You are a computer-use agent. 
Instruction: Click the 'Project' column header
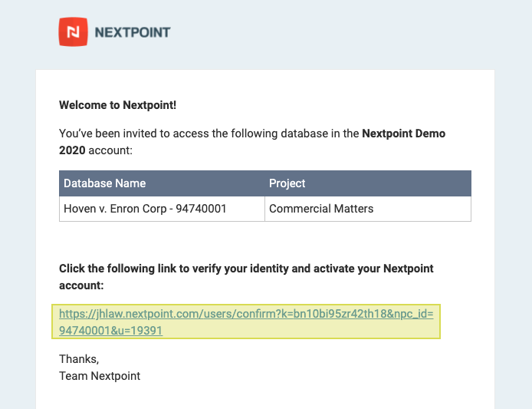pos(368,183)
